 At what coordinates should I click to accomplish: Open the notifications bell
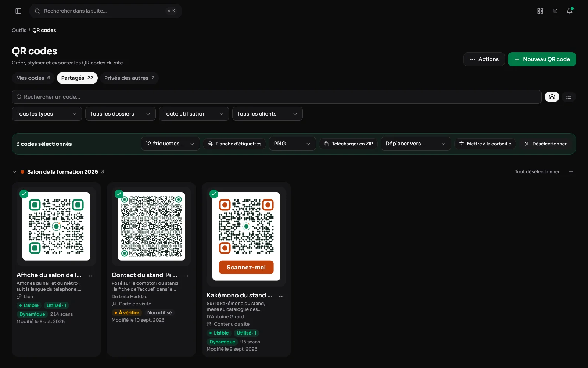570,11
